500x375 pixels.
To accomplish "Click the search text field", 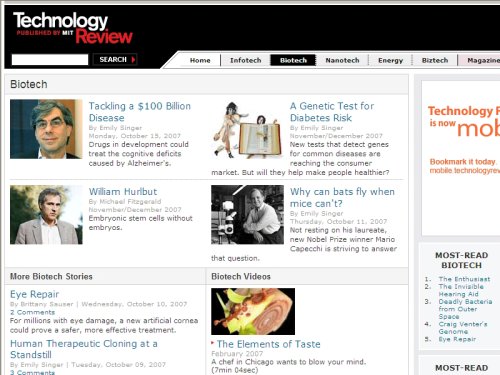I will point(50,60).
